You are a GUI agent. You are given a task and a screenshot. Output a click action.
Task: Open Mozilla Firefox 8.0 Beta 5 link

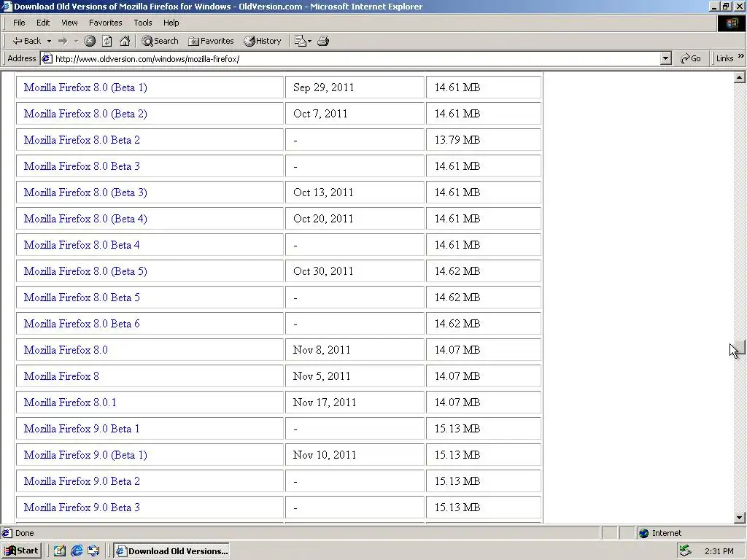[x=82, y=297]
